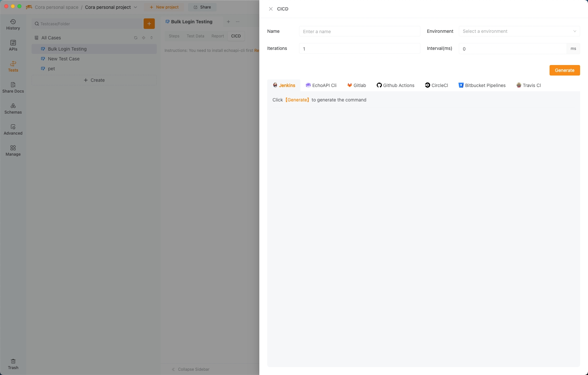Screen dimensions: 588x375
Task: Open the more options ellipsis near tabs
Action: click(x=238, y=22)
